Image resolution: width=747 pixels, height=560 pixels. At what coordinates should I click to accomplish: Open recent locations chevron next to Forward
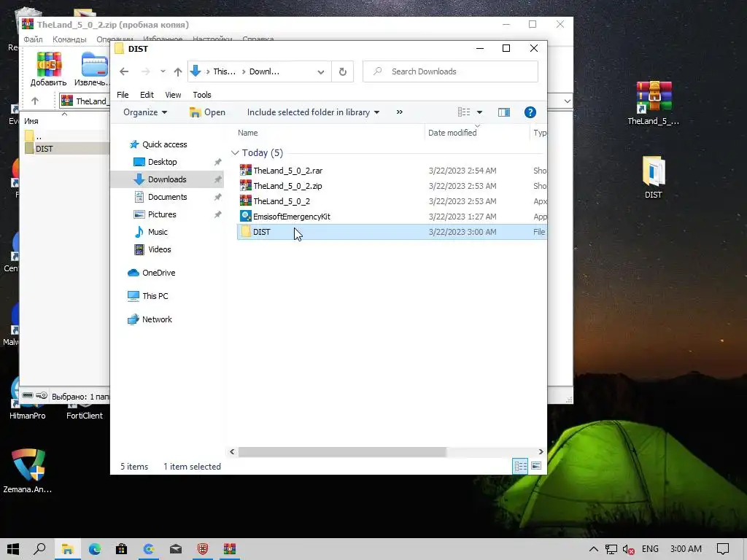click(163, 71)
